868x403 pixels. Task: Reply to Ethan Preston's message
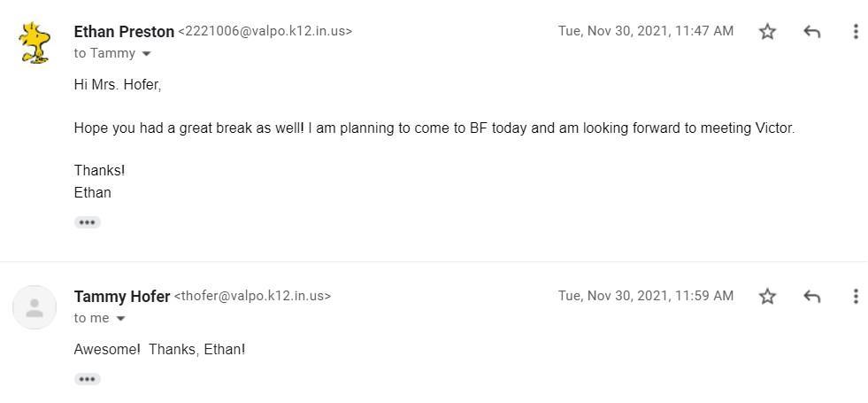811,32
